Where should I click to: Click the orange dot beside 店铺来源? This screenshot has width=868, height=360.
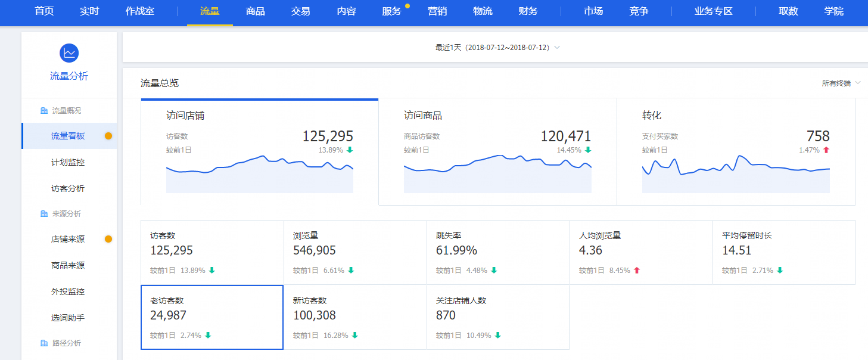[108, 239]
